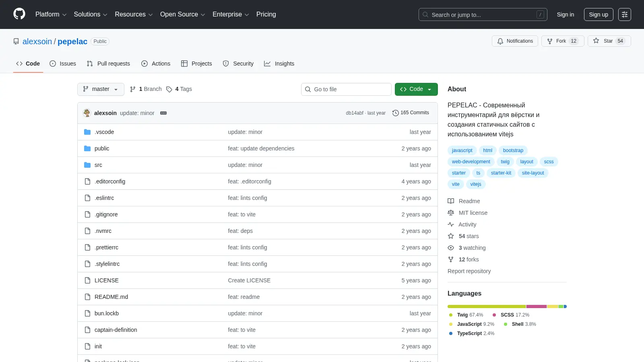Click the SCSS segment of language bar
The width and height of the screenshot is (644, 362).
[537, 306]
